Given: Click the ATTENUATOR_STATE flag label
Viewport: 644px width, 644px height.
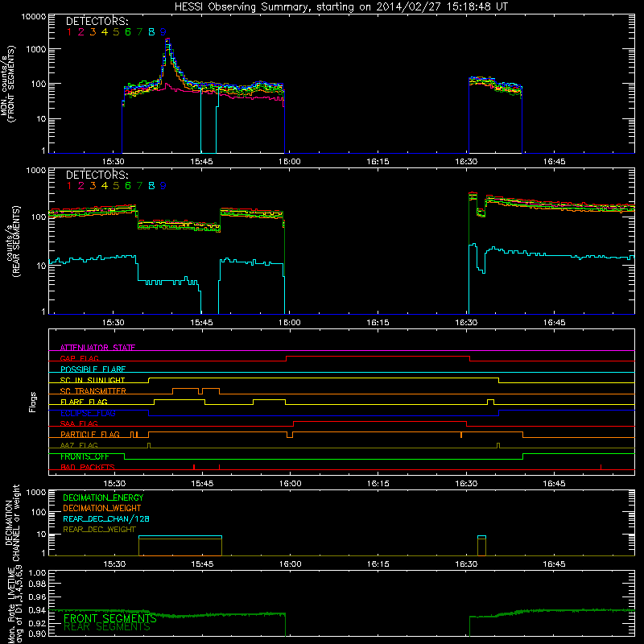Looking at the screenshot, I should click(97, 348).
